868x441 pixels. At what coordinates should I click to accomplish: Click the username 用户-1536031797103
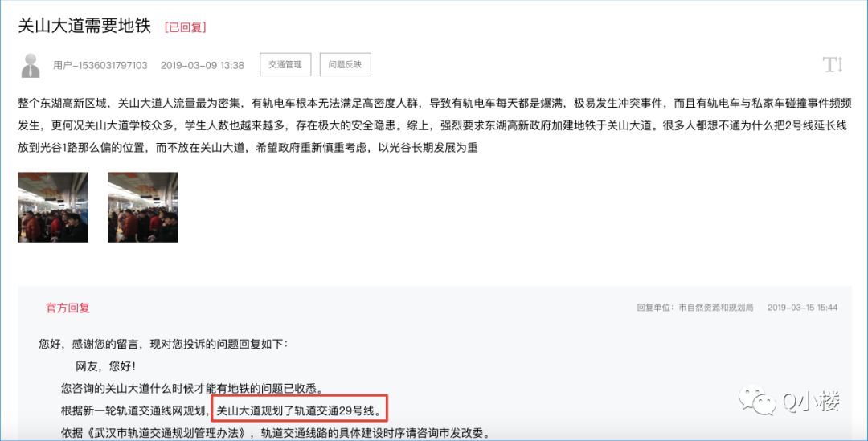(x=100, y=65)
